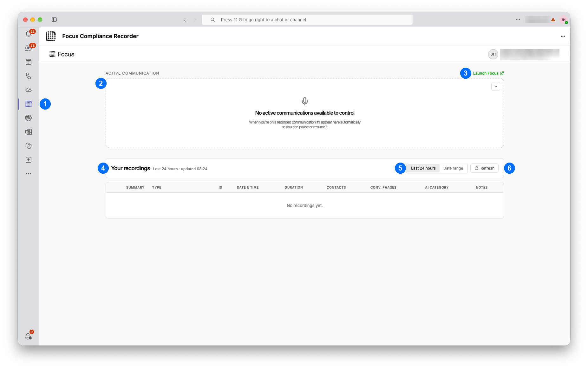Click the add apps plus icon
This screenshot has width=588, height=369.
click(29, 160)
